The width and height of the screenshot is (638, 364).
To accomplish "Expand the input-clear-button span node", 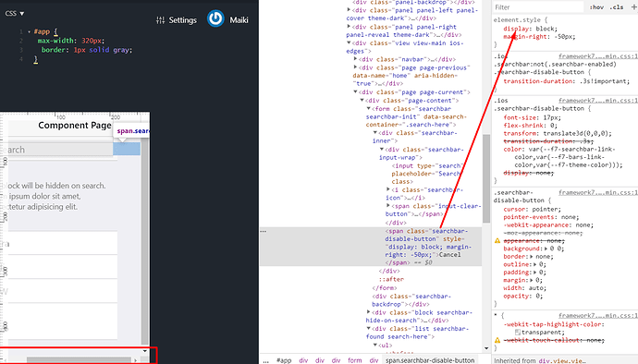I will tap(388, 206).
